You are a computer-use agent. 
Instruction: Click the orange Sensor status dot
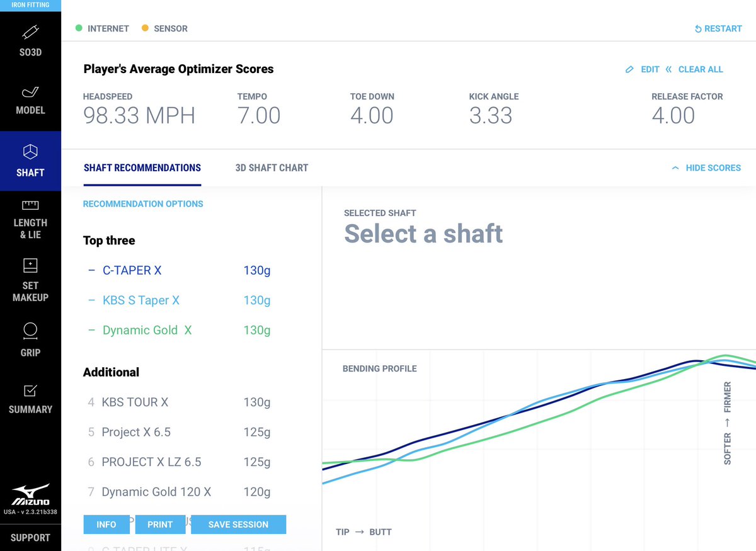pyautogui.click(x=145, y=28)
